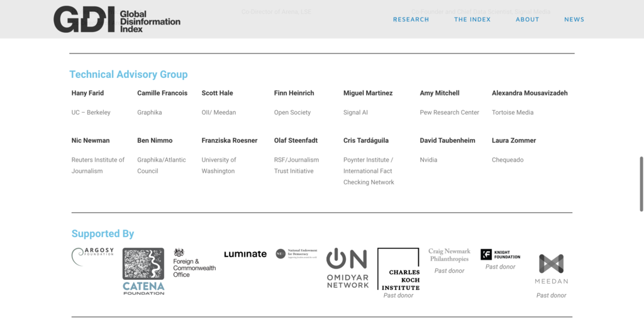644x327 pixels.
Task: Select the name Alexandra Mousavizadeh
Action: (530, 93)
